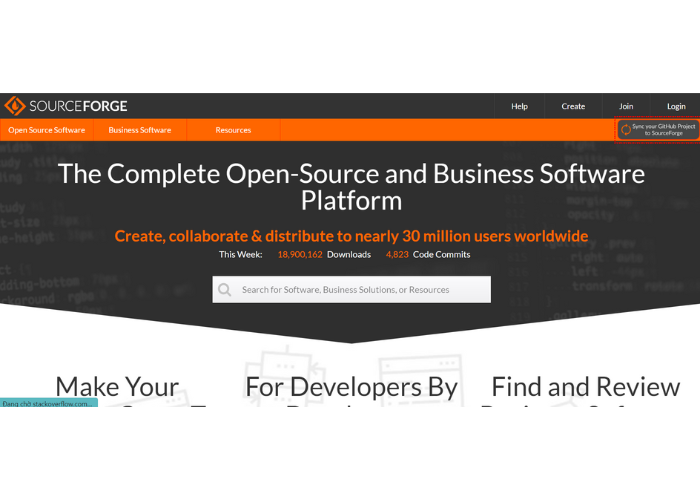The height and width of the screenshot is (500, 700).
Task: Select Open Source Software tab
Action: [46, 130]
